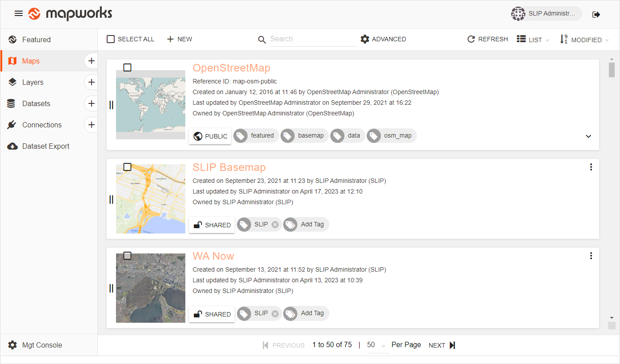Select the osm_map tag on OpenStreetMap

click(392, 136)
